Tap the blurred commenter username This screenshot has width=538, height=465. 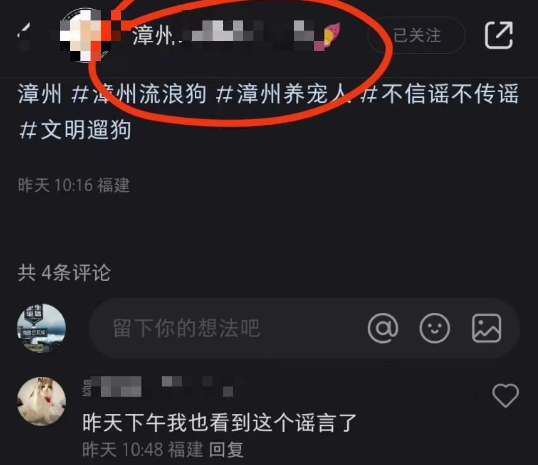[x=158, y=386]
